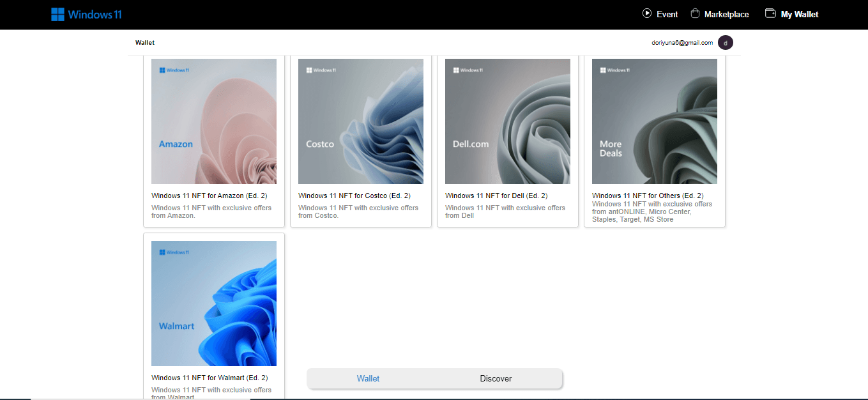The image size is (868, 400).
Task: Open the Dell.com NFT thumbnail image
Action: tap(508, 121)
